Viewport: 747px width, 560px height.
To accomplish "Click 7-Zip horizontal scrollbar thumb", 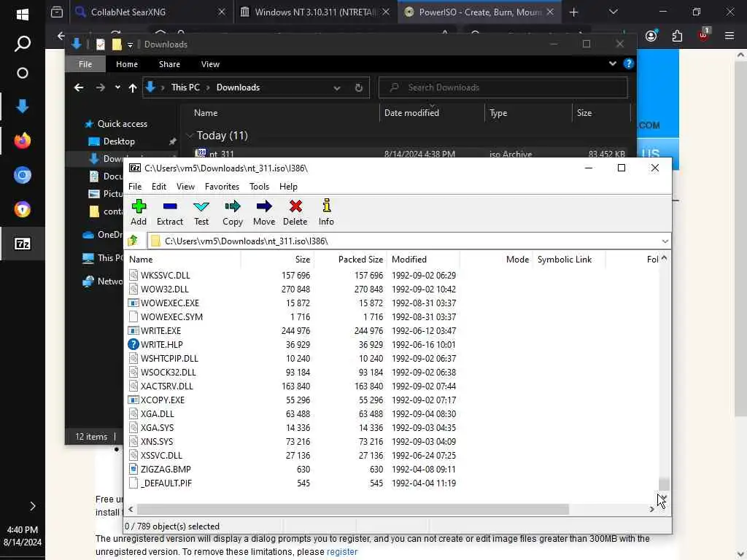I will [x=352, y=510].
